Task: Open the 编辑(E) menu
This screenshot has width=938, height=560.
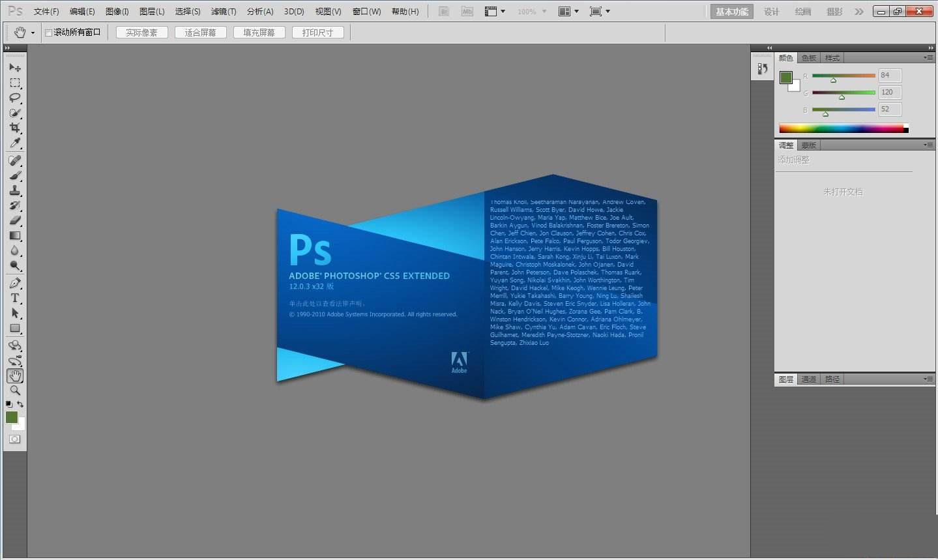Action: pyautogui.click(x=82, y=11)
